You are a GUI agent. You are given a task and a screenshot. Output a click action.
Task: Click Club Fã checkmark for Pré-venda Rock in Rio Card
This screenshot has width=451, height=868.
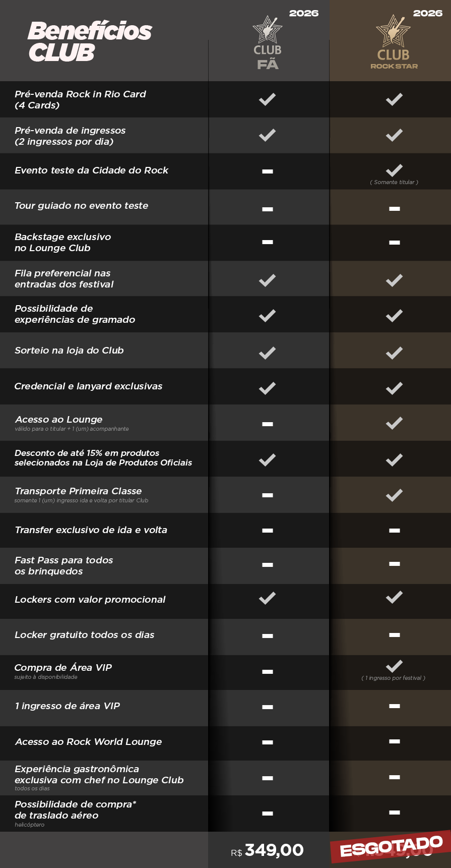click(267, 99)
